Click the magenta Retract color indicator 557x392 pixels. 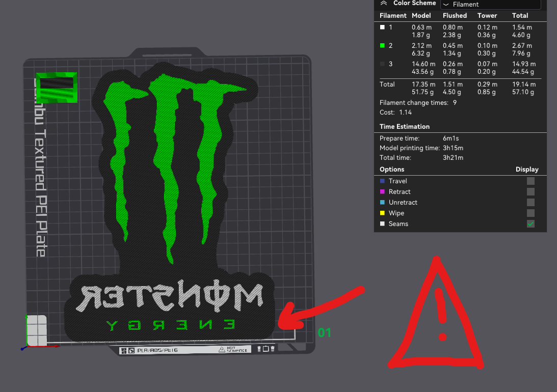[x=382, y=191]
